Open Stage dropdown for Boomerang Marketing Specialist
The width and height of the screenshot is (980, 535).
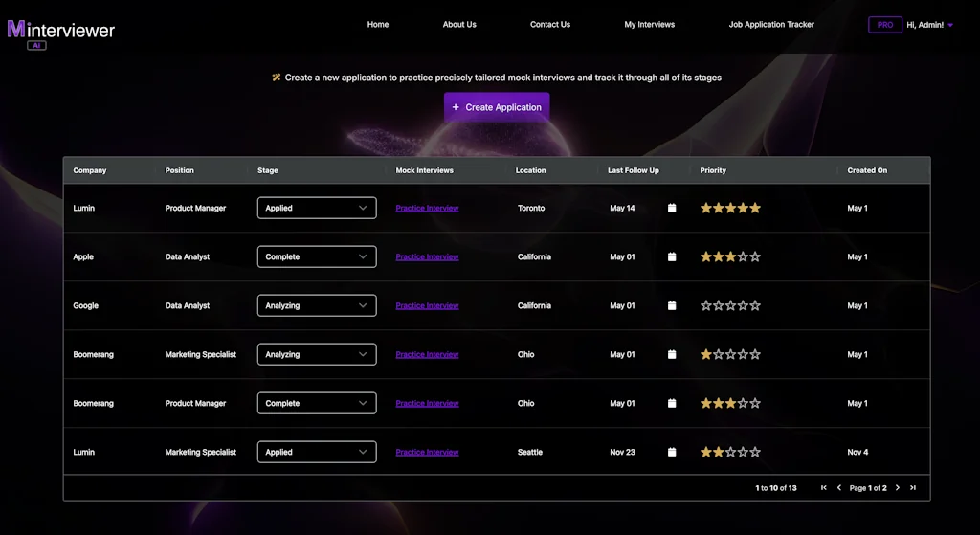pyautogui.click(x=317, y=354)
